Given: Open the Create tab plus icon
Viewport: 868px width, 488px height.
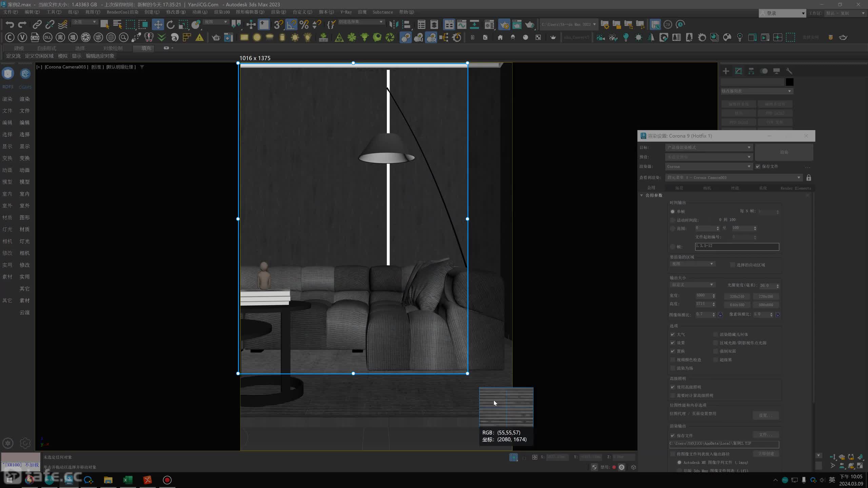Looking at the screenshot, I should (x=726, y=71).
